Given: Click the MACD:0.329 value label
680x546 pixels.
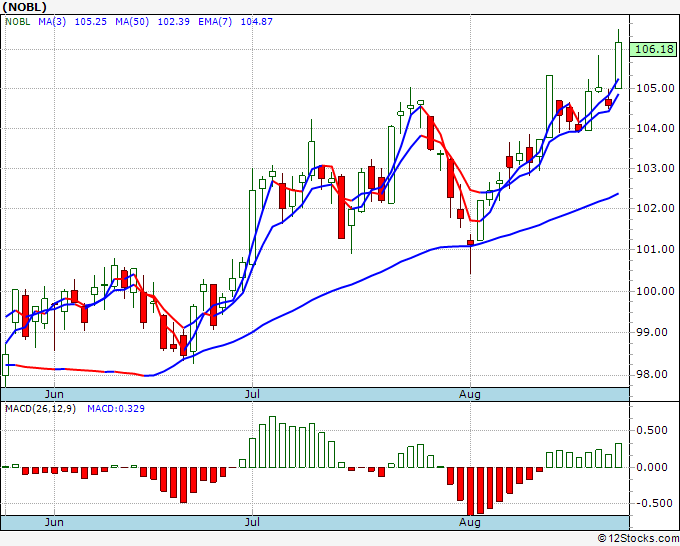Looking at the screenshot, I should [x=116, y=409].
